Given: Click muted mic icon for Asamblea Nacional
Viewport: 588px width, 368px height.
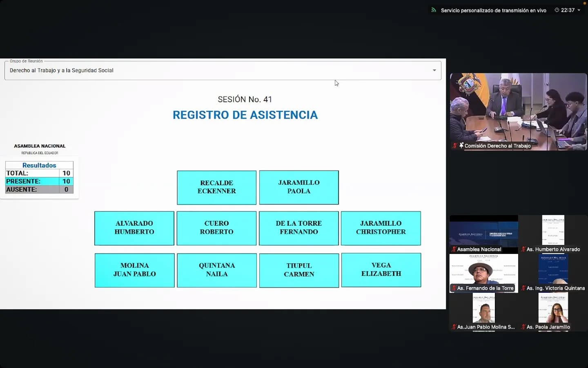Looking at the screenshot, I should click(x=454, y=249).
